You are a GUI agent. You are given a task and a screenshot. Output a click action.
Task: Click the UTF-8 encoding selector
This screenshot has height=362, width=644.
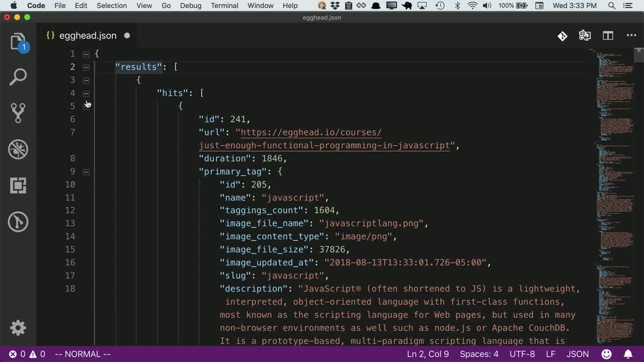(522, 354)
